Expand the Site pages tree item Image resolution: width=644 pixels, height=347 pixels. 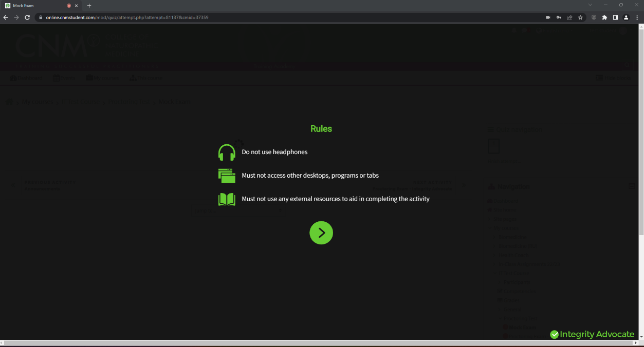[489, 219]
